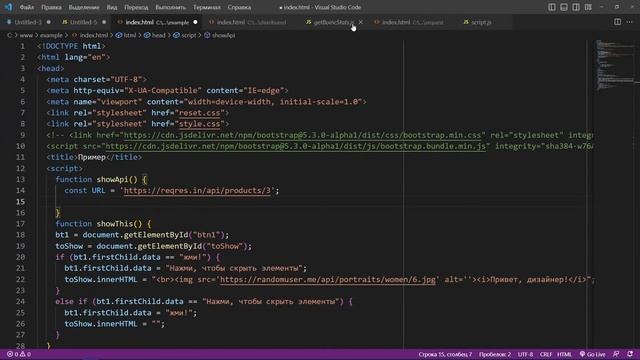Open errors and warnings counter in status bar
The image size is (640, 360).
[19, 354]
